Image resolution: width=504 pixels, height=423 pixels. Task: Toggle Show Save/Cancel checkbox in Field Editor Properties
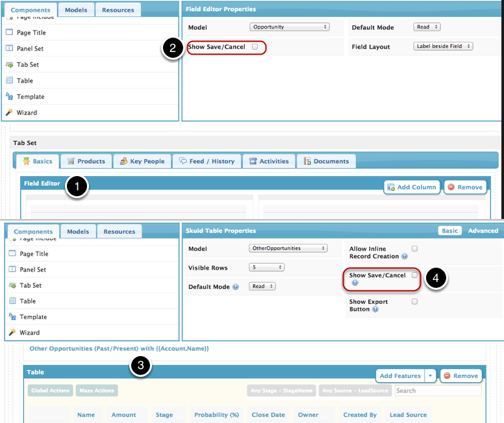(255, 47)
